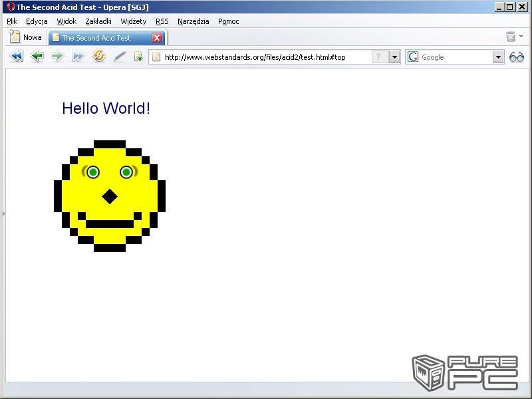Open the Widok menu
Image resolution: width=532 pixels, height=399 pixels.
point(66,21)
